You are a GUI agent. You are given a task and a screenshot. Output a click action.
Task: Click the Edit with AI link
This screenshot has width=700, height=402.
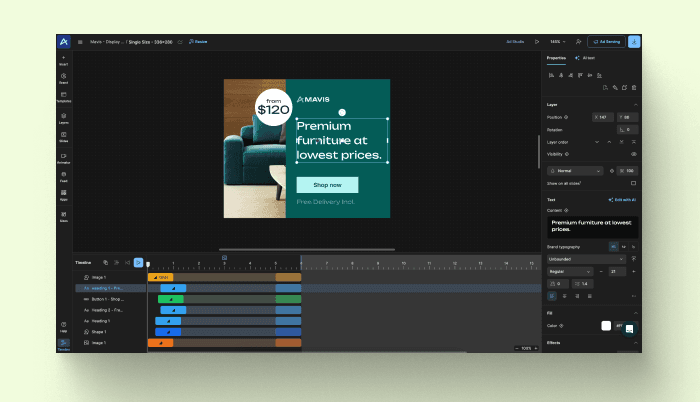(623, 200)
